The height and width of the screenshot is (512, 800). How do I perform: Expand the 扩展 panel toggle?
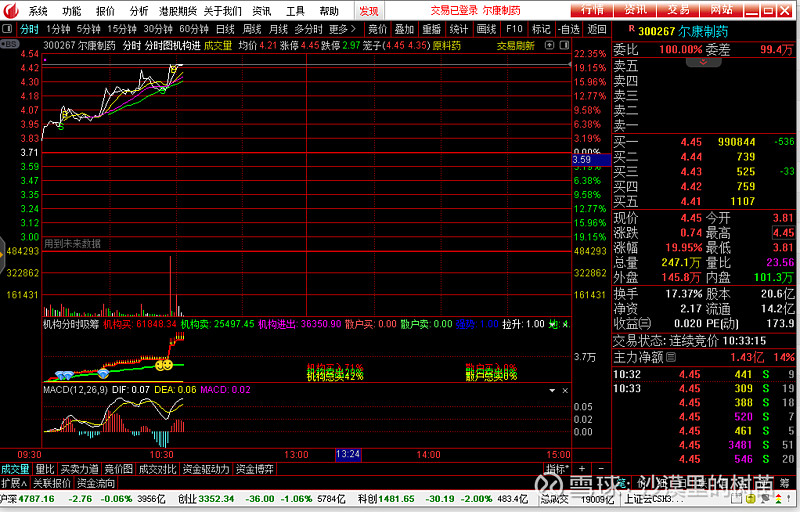pos(14,483)
